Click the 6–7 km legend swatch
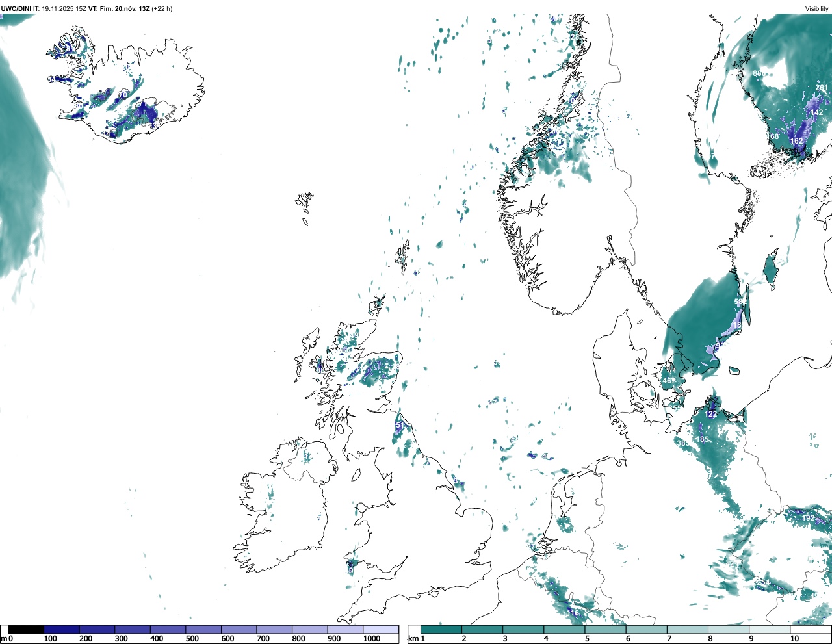 click(x=646, y=629)
